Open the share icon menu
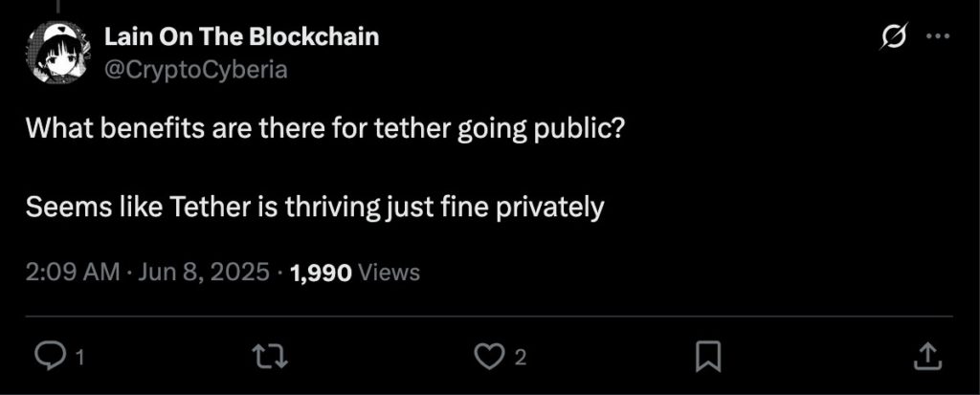980x395 pixels. click(927, 356)
